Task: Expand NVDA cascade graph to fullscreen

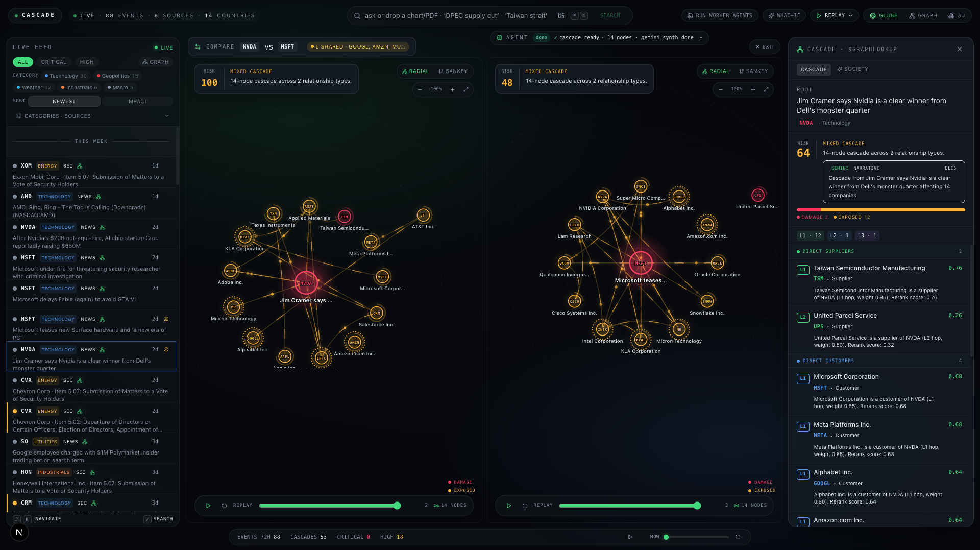Action: coord(466,89)
